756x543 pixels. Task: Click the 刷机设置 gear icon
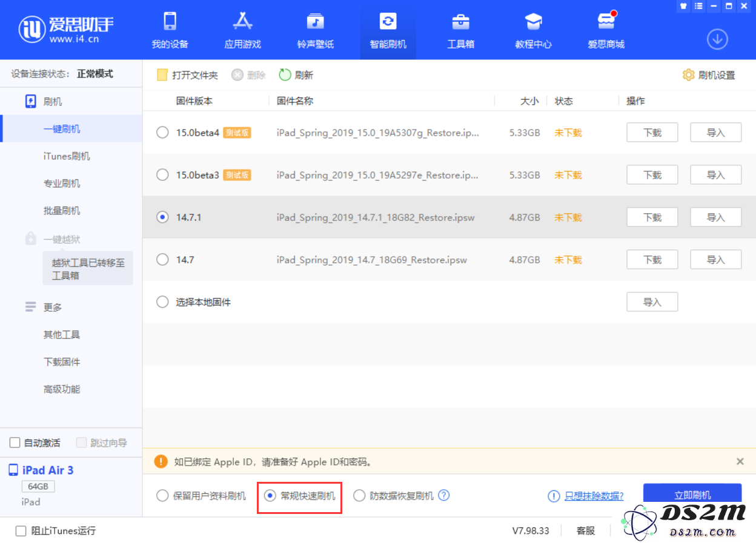pos(688,75)
